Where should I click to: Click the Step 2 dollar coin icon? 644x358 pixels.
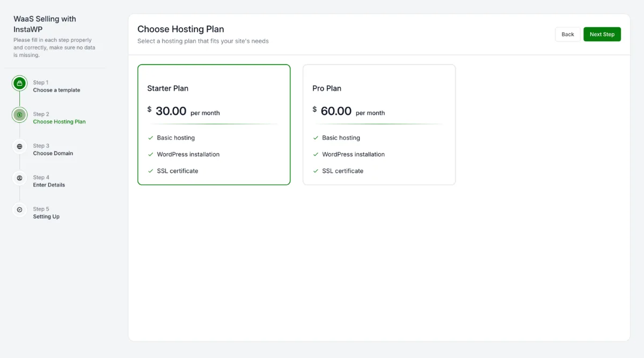click(x=20, y=115)
